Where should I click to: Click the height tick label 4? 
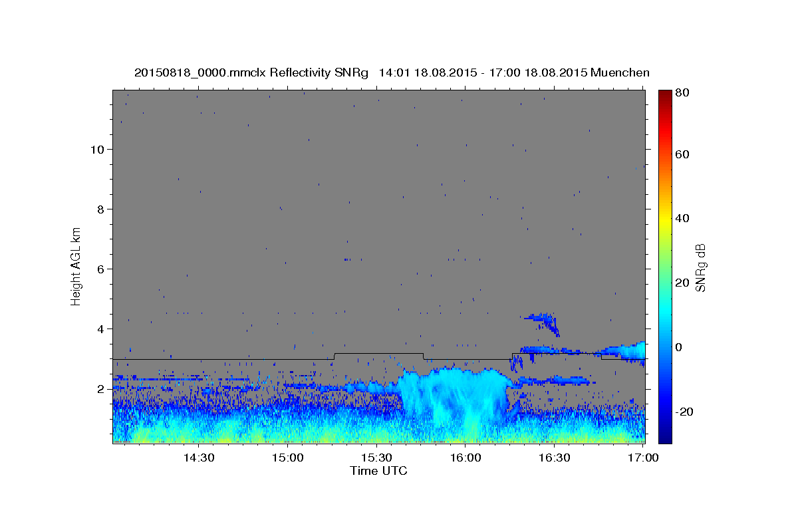coord(101,329)
